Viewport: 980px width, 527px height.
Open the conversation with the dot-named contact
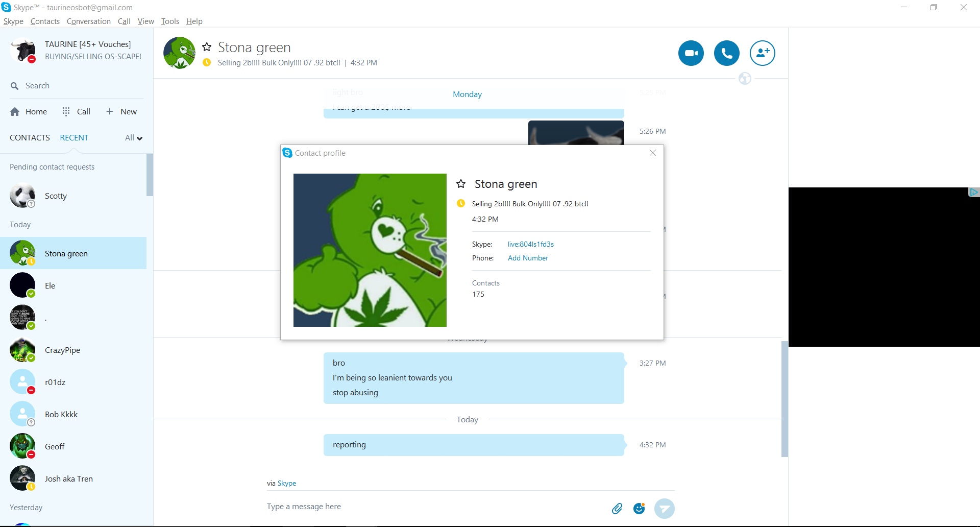tap(73, 318)
